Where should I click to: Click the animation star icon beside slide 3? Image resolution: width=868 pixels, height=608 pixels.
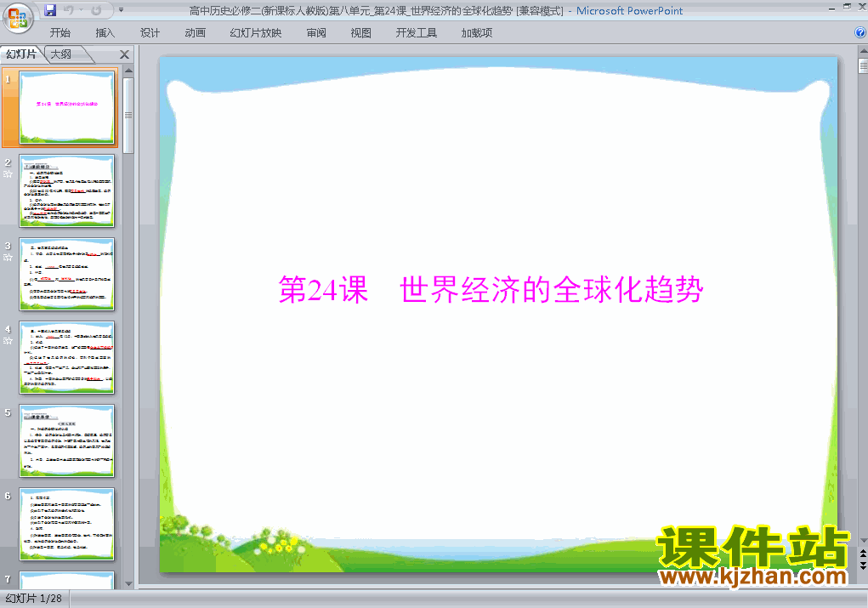[x=8, y=258]
